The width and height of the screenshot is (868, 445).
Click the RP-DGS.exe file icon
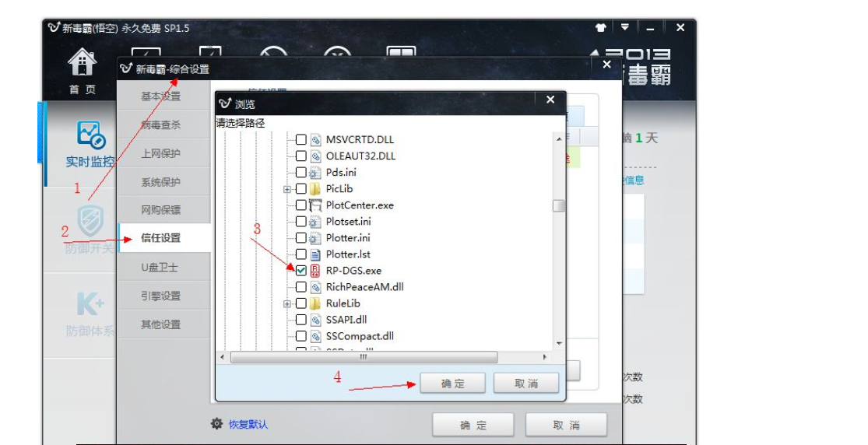tap(315, 271)
